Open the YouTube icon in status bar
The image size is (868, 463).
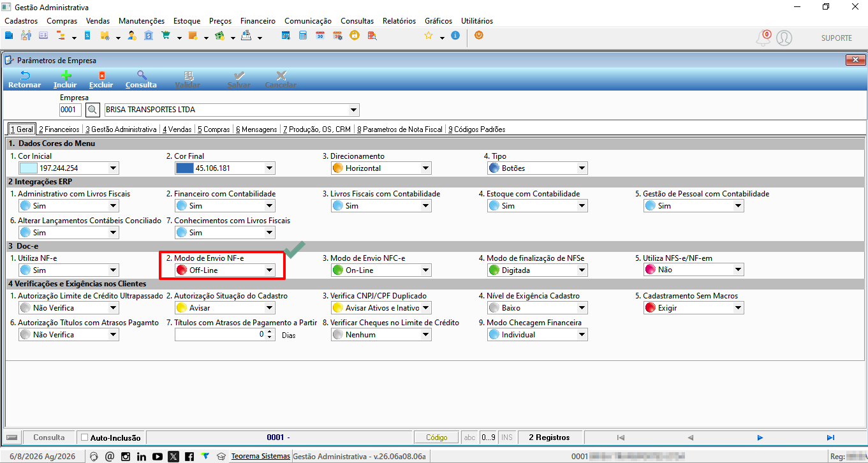158,456
